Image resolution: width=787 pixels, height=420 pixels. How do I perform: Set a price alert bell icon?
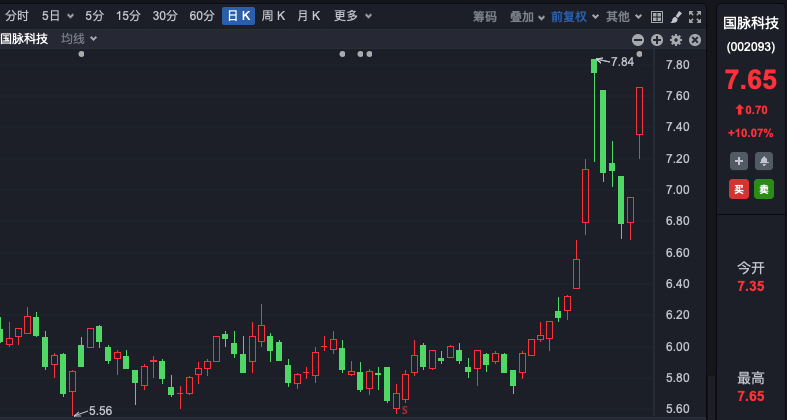coord(764,161)
